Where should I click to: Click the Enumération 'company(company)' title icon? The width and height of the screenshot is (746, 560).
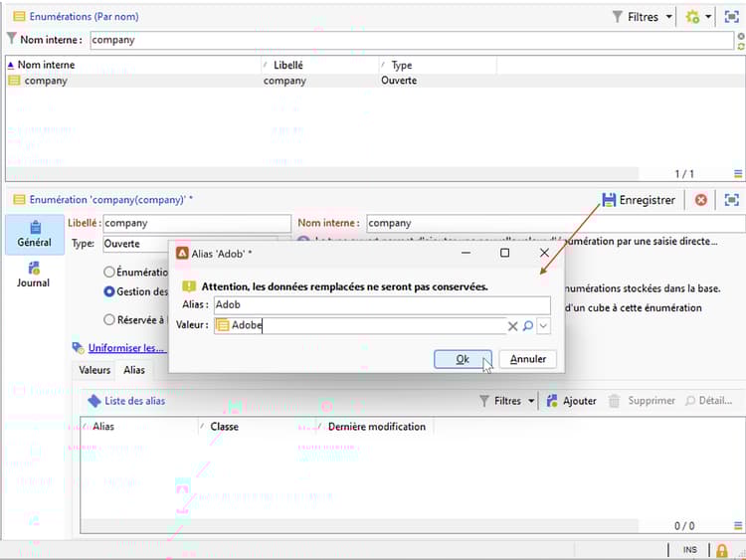pos(19,200)
